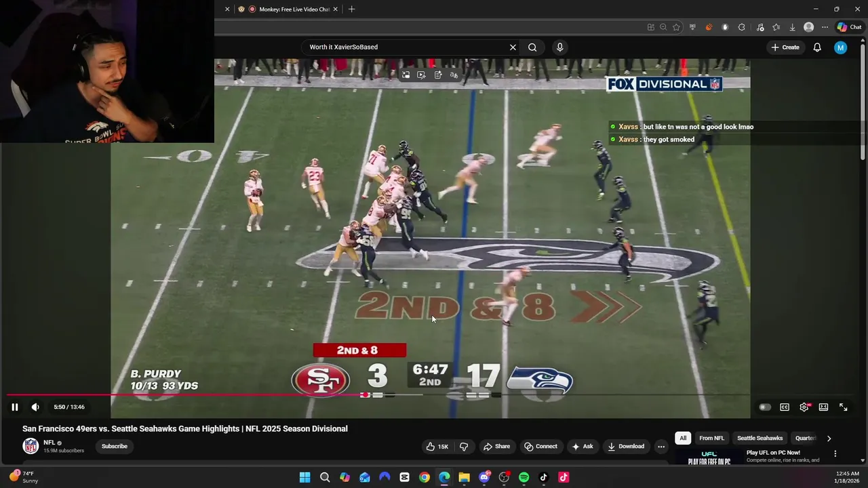This screenshot has width=868, height=488.
Task: Open the video player settings gear
Action: coord(804,407)
